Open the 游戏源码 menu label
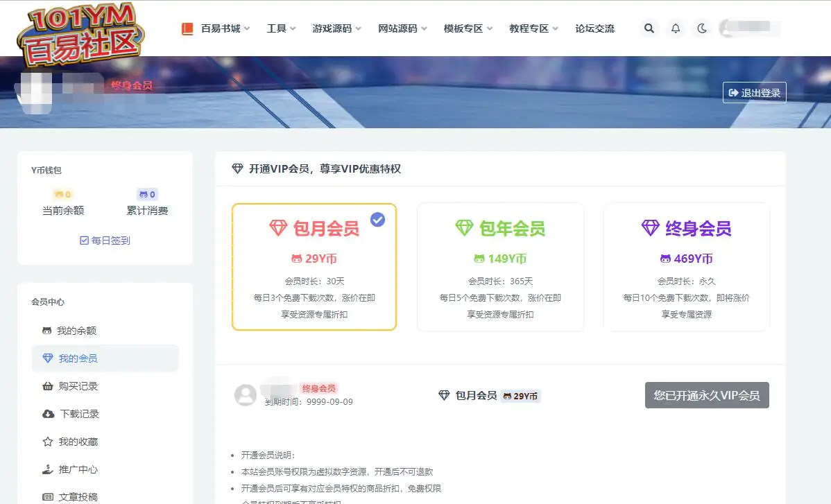831x504 pixels. pyautogui.click(x=332, y=28)
